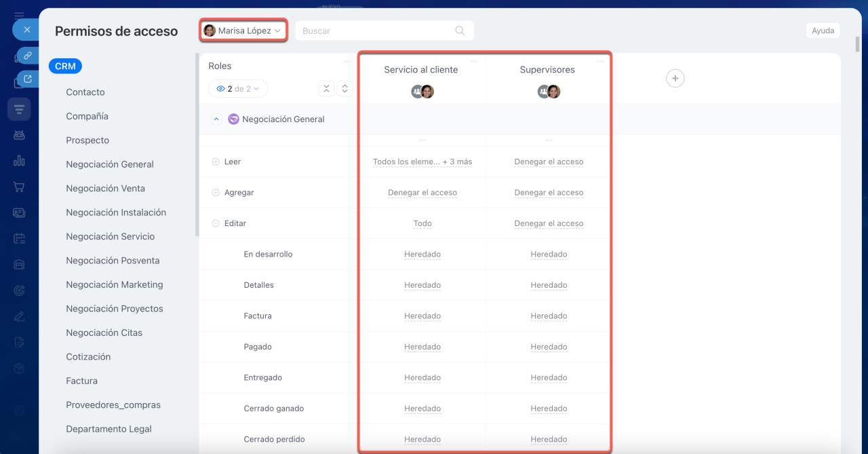Open the roles visibility filter '2 de 2'
The width and height of the screenshot is (868, 454).
click(238, 89)
